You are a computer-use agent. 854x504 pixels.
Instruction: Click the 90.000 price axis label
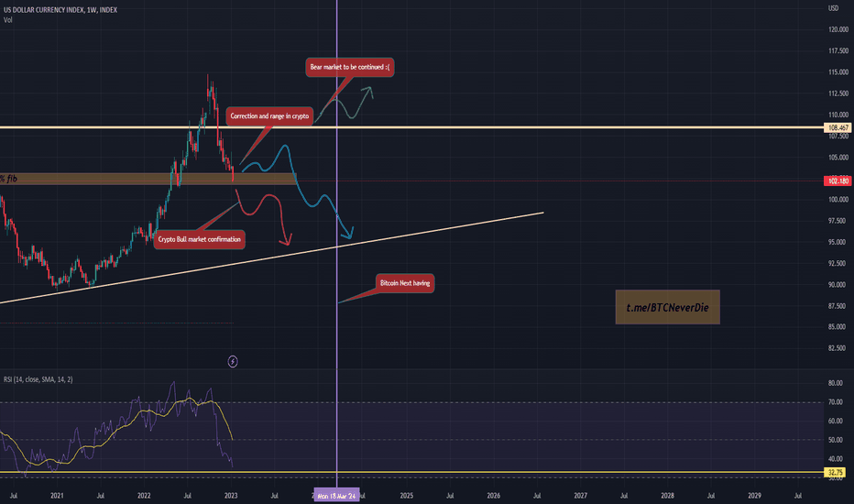pyautogui.click(x=838, y=284)
